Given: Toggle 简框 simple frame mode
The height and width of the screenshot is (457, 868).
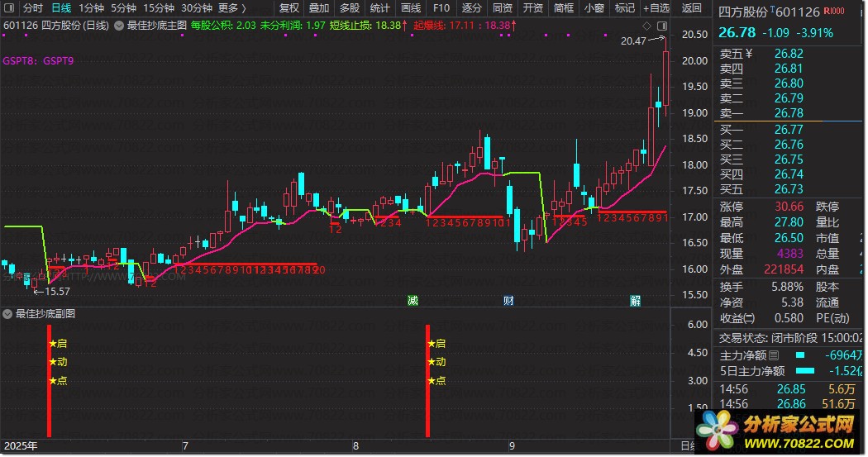Looking at the screenshot, I should pos(564,7).
